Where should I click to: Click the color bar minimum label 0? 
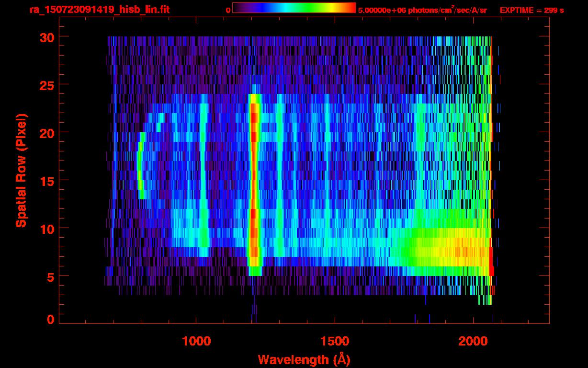[228, 10]
